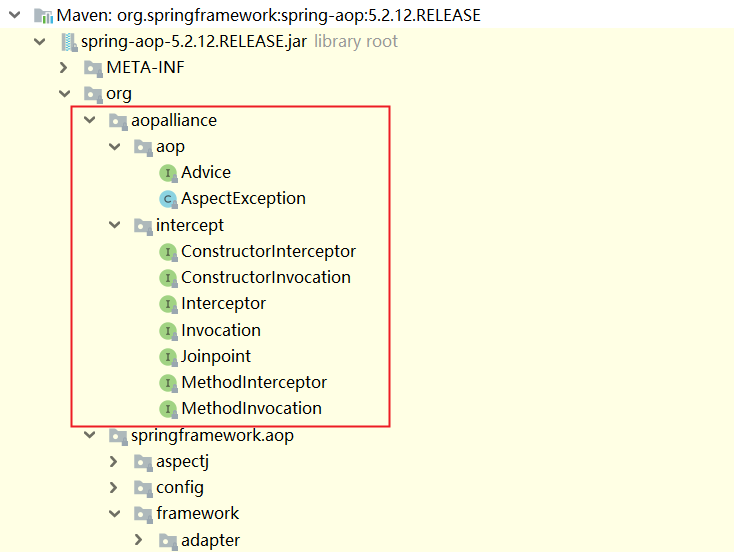
Task: Click the adapter package folder icon
Action: [168, 541]
